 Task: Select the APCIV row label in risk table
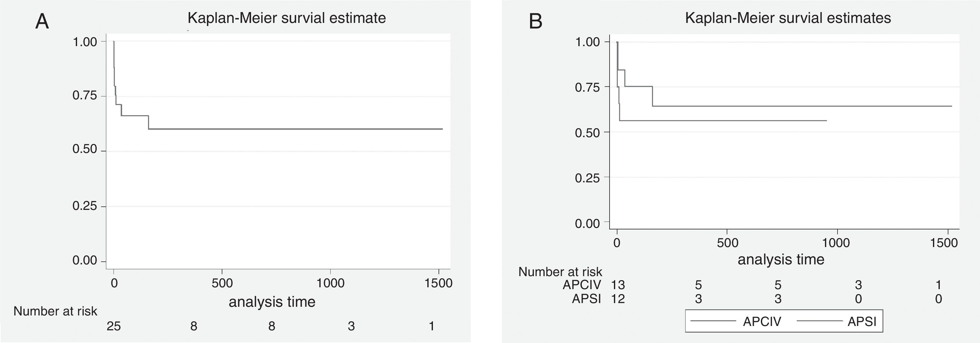[582, 285]
